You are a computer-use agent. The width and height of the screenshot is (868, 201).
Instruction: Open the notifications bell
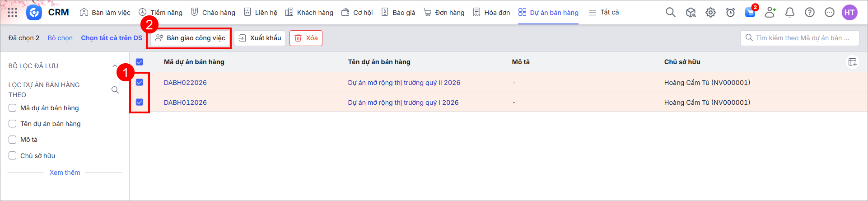click(x=790, y=13)
